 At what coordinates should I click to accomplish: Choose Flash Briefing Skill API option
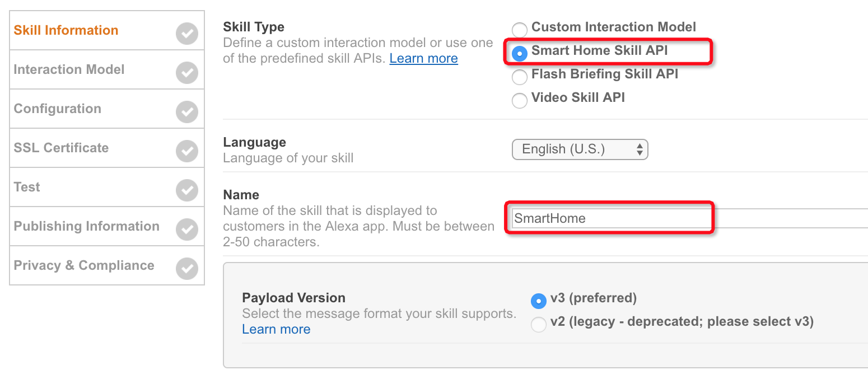pyautogui.click(x=520, y=77)
